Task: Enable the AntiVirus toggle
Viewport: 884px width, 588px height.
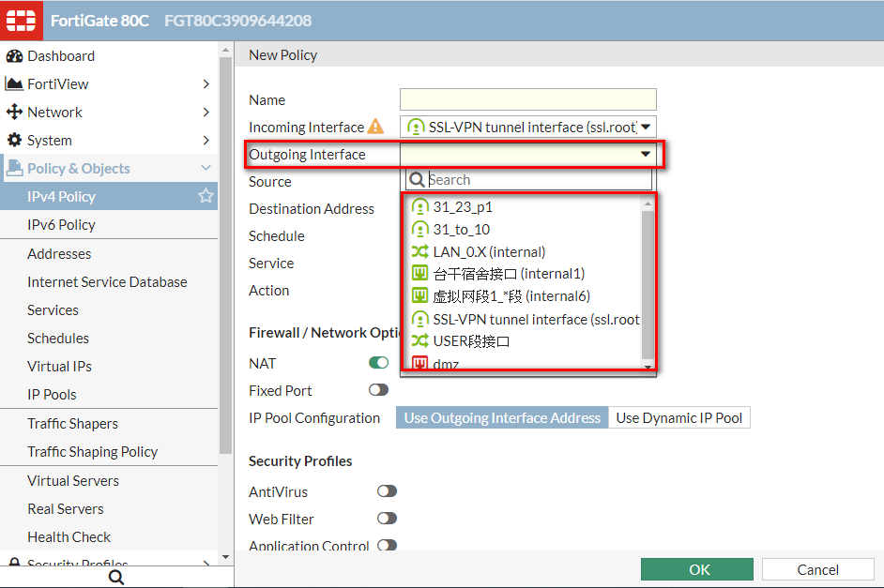Action: pyautogui.click(x=387, y=491)
